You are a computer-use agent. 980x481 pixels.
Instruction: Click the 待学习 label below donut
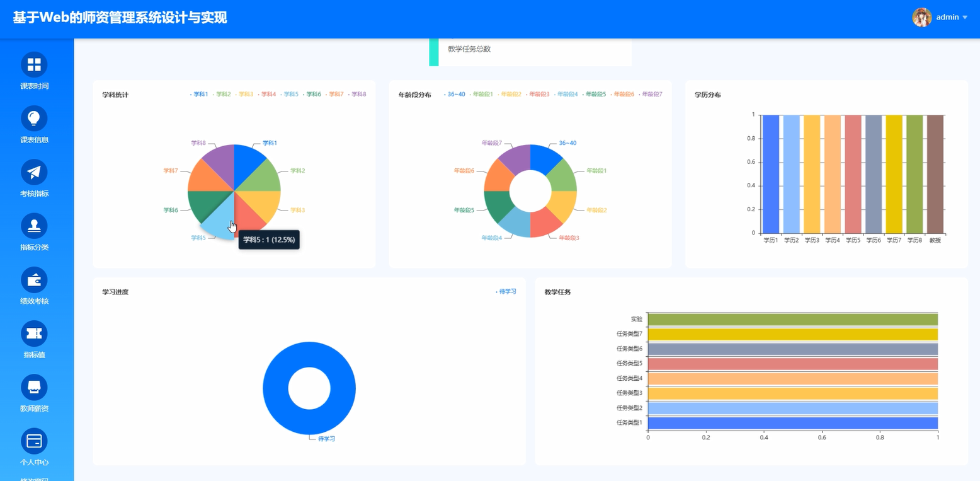[x=326, y=439]
